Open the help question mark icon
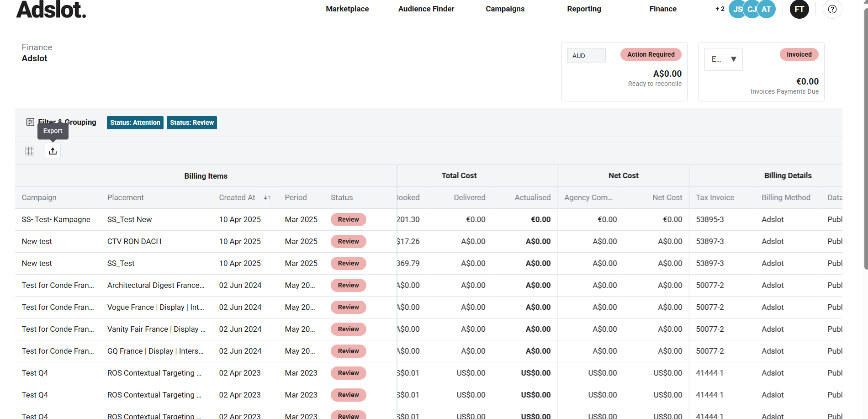The image size is (868, 419). (832, 9)
